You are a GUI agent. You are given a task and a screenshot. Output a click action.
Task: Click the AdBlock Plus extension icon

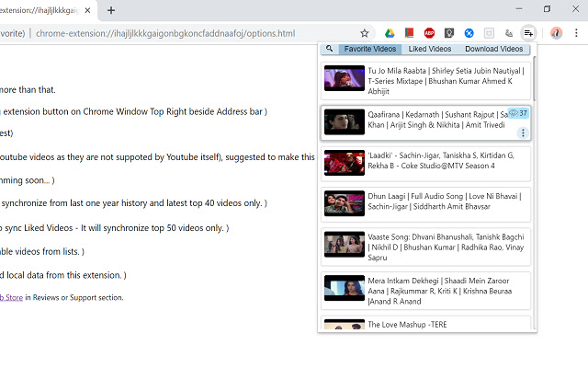coord(429,33)
